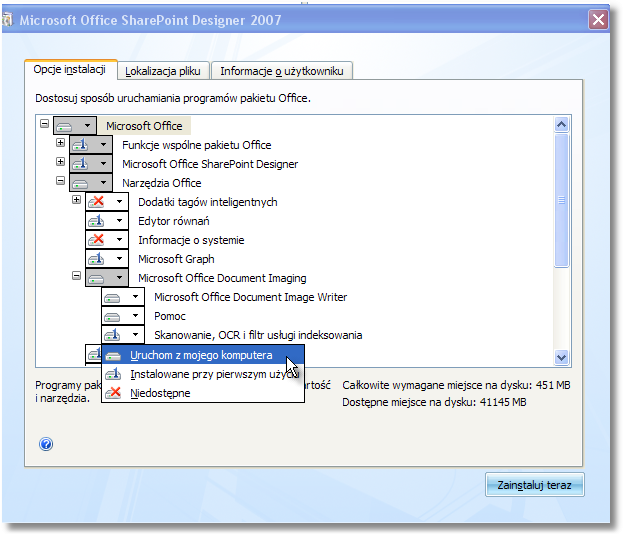Collapse Microsoft Office Document Imaging node
624x537 pixels.
[x=76, y=276]
